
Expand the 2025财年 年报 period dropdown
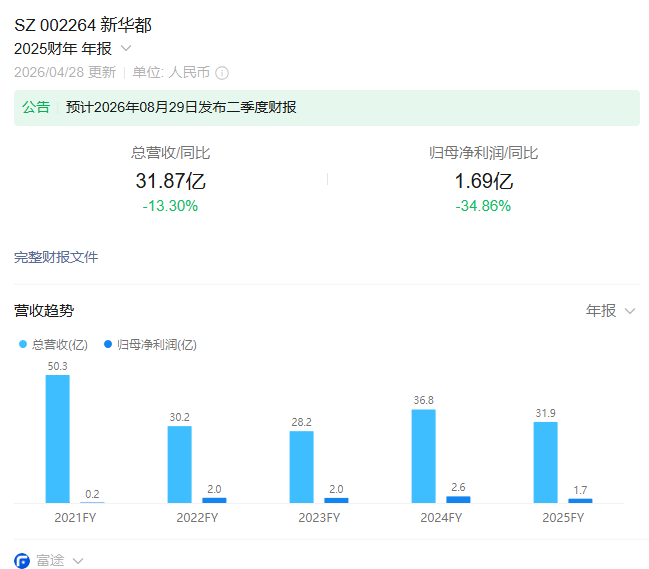pos(126,48)
